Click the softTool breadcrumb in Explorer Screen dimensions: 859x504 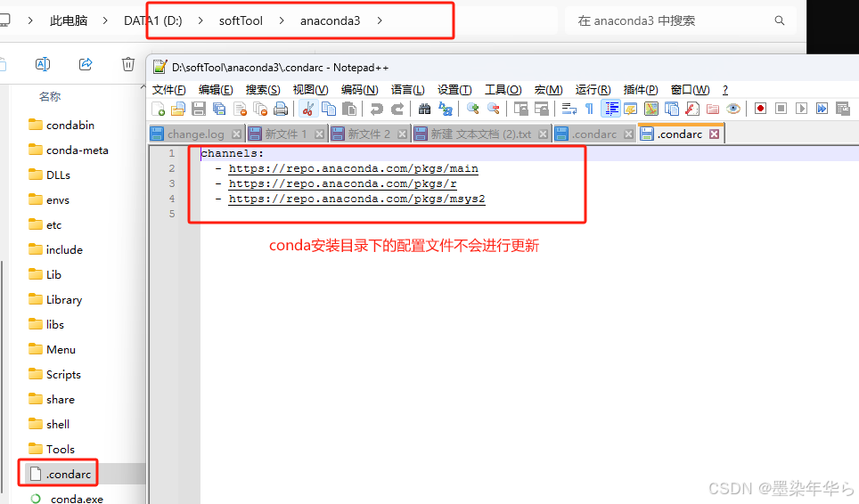click(x=241, y=20)
